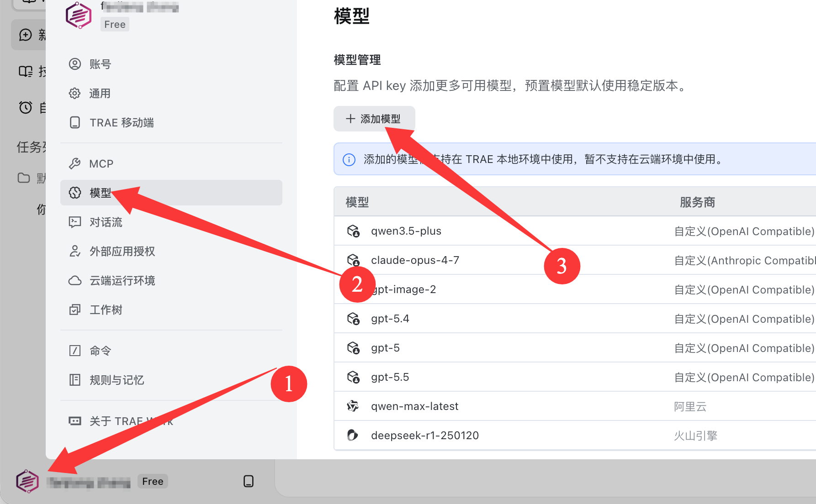This screenshot has height=504, width=816.
Task: Open the 账号 account settings
Action: (x=171, y=64)
